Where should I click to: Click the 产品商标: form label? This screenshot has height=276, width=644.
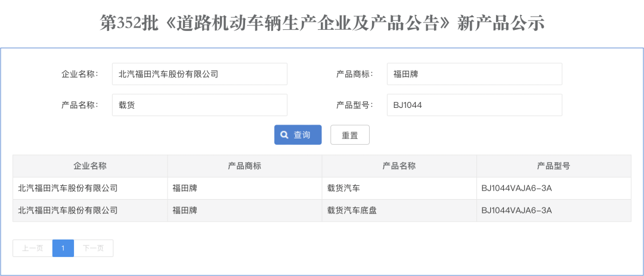tap(355, 75)
